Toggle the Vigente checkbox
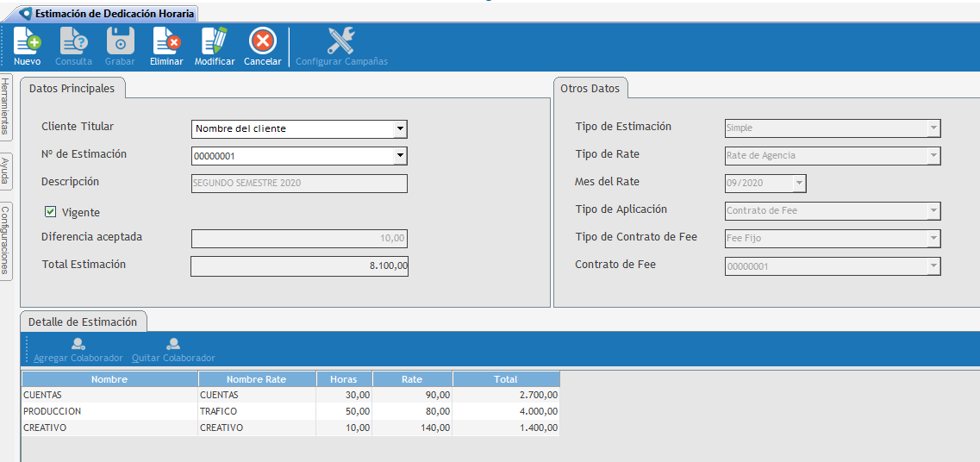The height and width of the screenshot is (462, 980). click(50, 212)
